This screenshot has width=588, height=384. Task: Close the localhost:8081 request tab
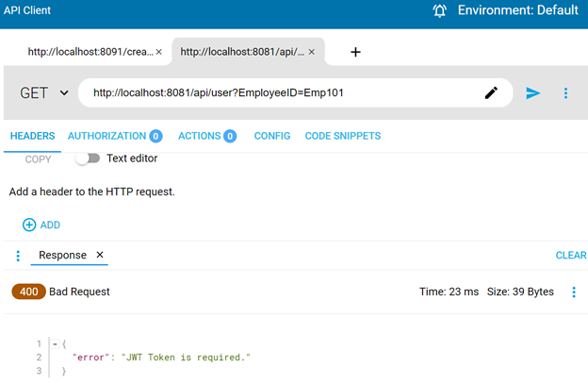click(312, 52)
